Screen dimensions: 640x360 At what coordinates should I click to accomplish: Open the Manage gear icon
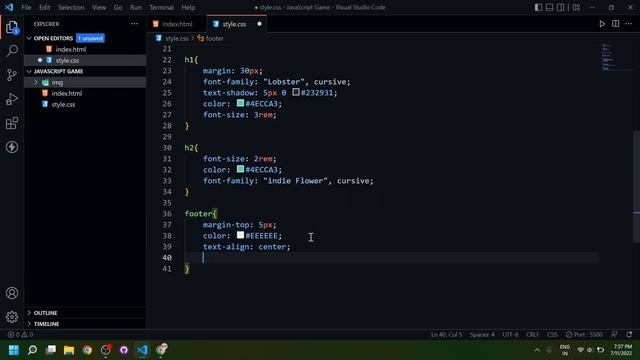pyautogui.click(x=12, y=317)
